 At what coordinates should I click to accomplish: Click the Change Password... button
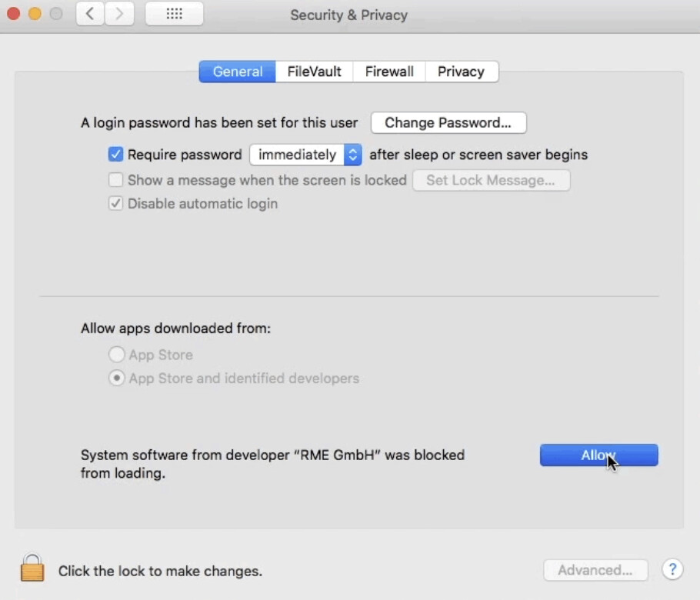pyautogui.click(x=448, y=122)
